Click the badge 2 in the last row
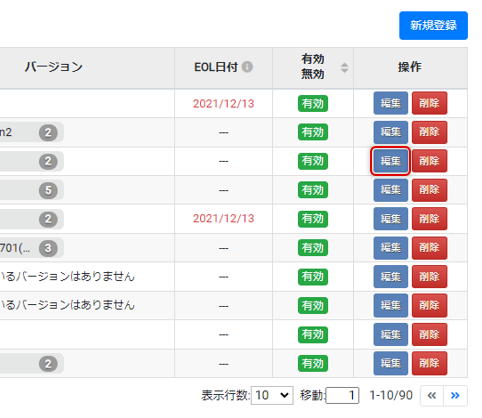 tap(48, 364)
